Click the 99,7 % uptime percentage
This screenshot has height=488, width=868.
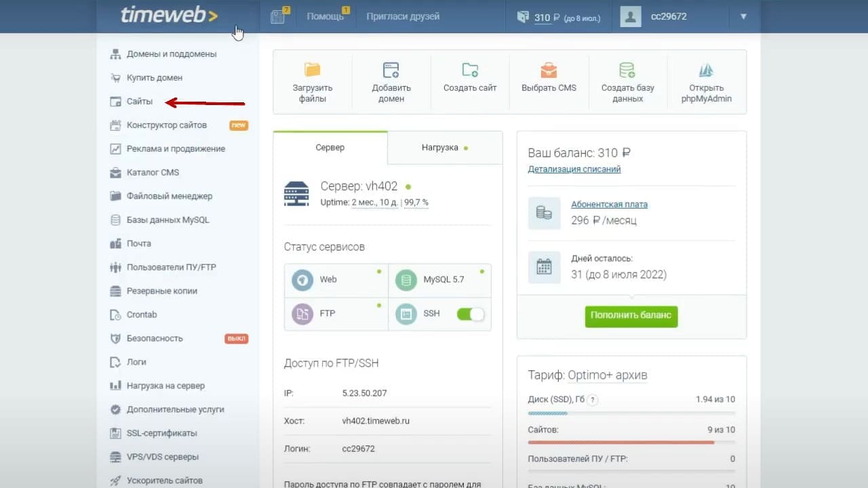click(416, 203)
